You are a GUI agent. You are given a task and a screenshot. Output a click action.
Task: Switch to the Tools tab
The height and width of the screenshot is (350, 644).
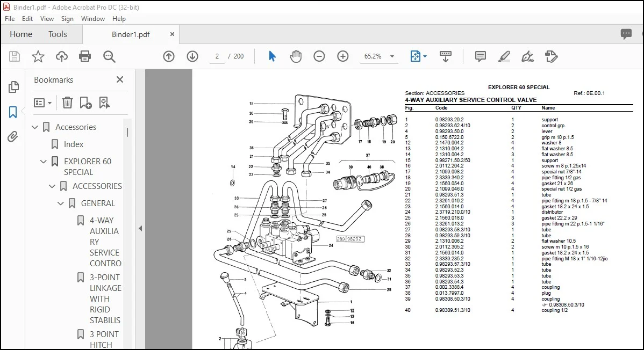(x=58, y=34)
